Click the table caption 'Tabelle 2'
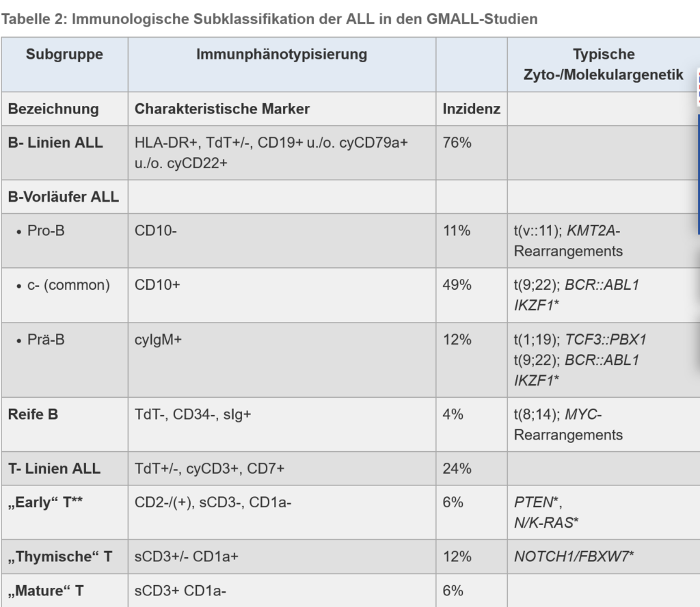This screenshot has height=607, width=700. pos(269,19)
